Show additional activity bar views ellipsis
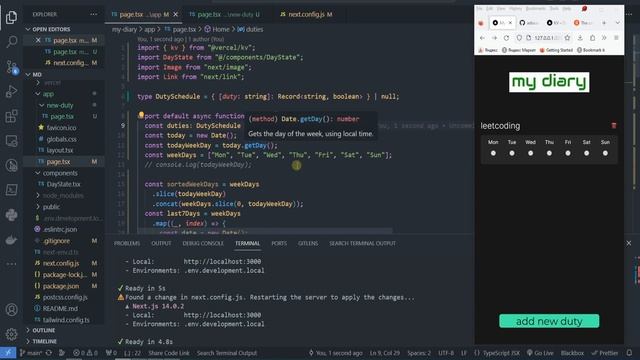 [11, 264]
